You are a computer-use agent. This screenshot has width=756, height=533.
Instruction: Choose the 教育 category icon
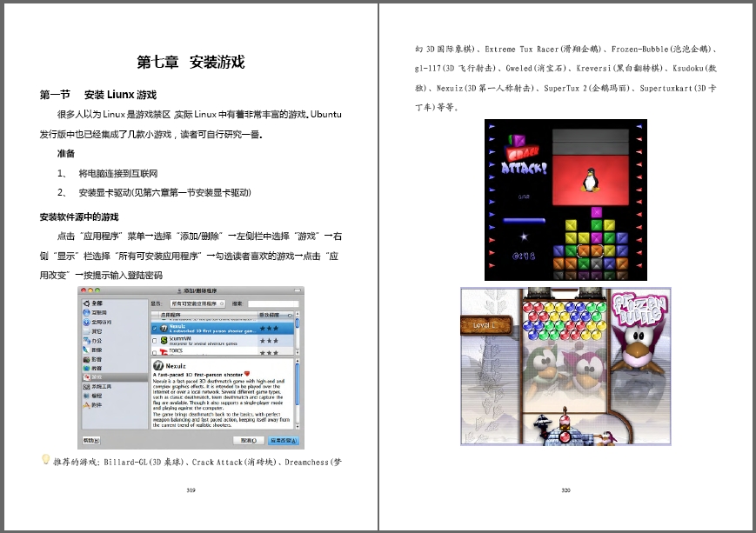tap(86, 368)
